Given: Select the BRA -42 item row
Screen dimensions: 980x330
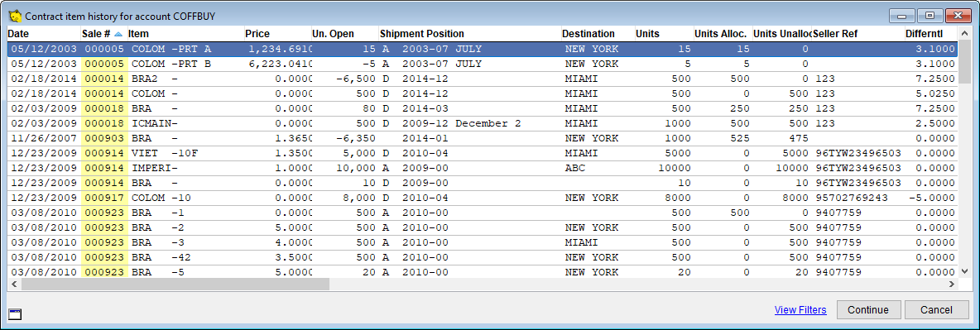Looking at the screenshot, I should click(482, 257).
